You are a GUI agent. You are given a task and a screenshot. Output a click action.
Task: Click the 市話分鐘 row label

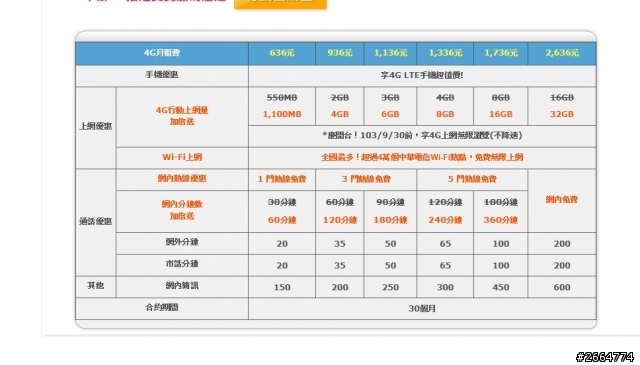[x=182, y=264]
